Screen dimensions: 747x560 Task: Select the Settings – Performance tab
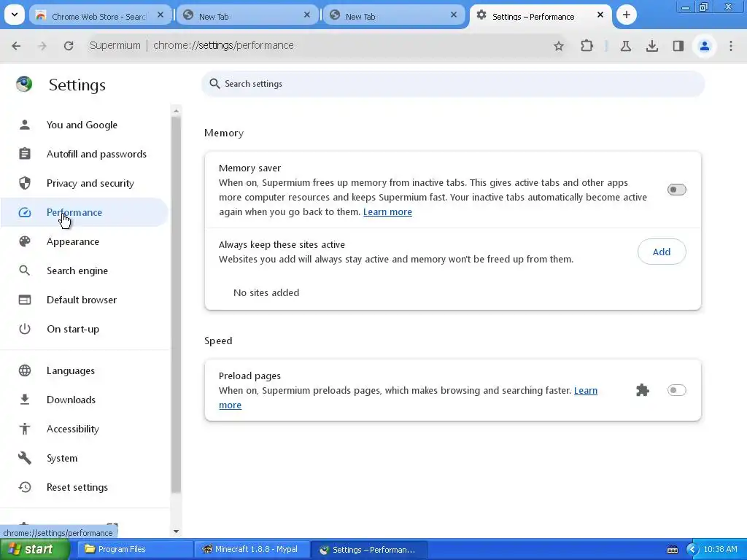541,16
